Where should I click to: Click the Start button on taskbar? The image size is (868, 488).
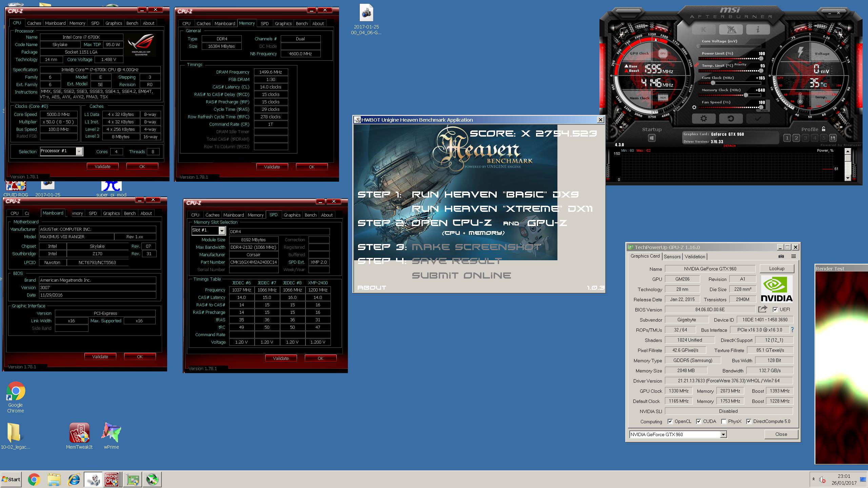[x=11, y=479]
